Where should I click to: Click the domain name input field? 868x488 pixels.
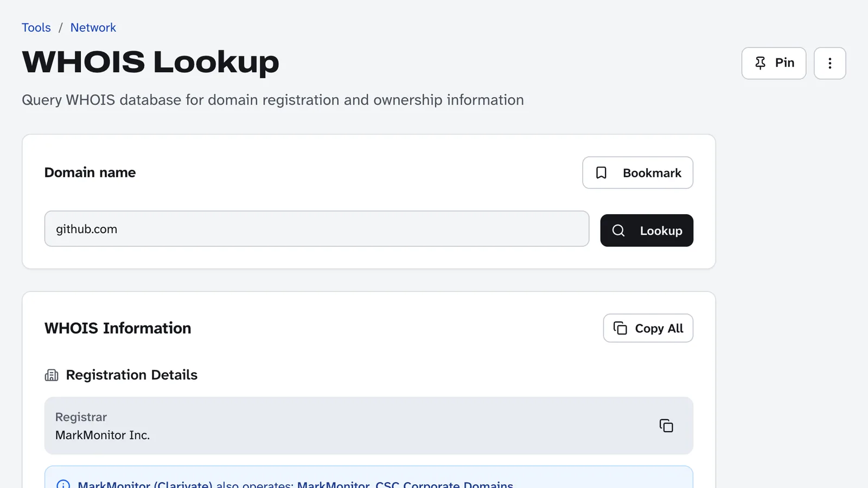click(x=317, y=229)
